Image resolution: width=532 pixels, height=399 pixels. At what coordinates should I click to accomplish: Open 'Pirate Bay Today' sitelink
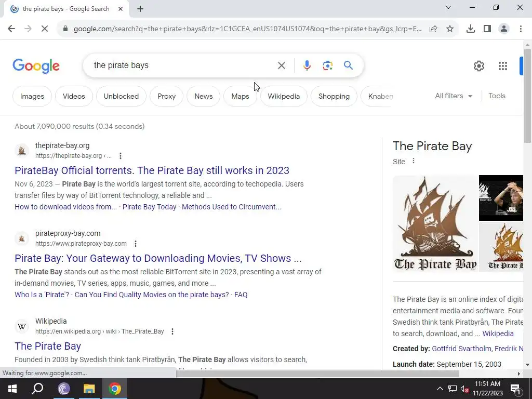[x=149, y=207]
